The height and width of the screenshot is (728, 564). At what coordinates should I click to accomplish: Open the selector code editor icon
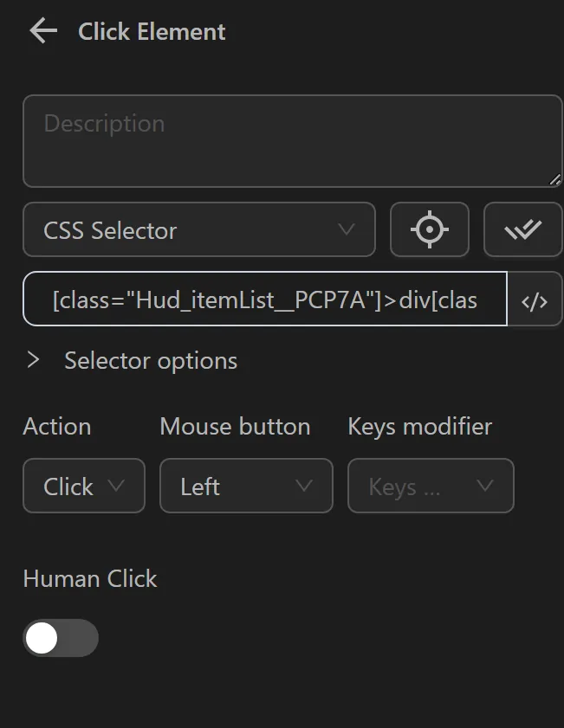click(x=535, y=300)
